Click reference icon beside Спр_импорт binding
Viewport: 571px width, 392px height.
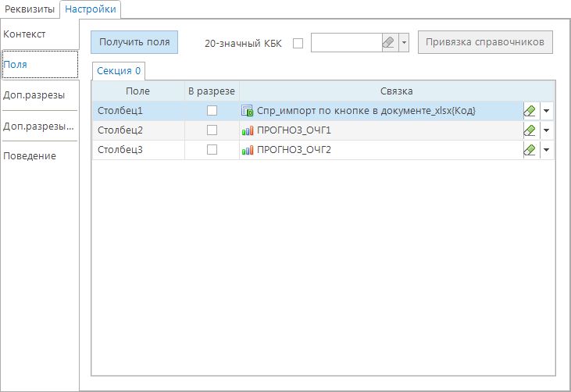click(248, 111)
